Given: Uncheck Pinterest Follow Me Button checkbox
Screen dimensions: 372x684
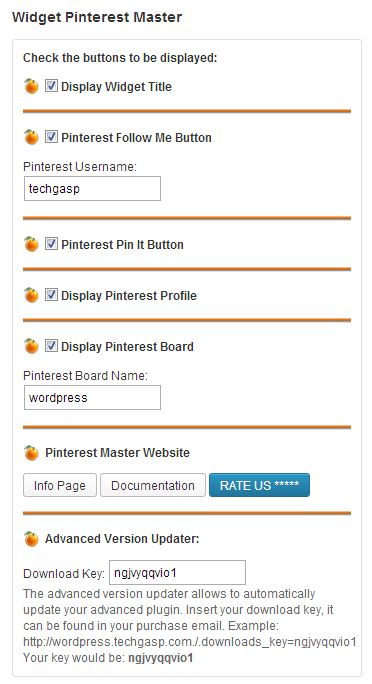Looking at the screenshot, I should 51,137.
